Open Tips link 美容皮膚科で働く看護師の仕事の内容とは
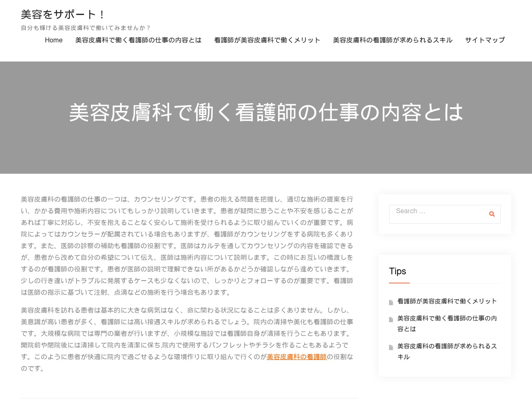The width and height of the screenshot is (532, 399). [x=447, y=324]
